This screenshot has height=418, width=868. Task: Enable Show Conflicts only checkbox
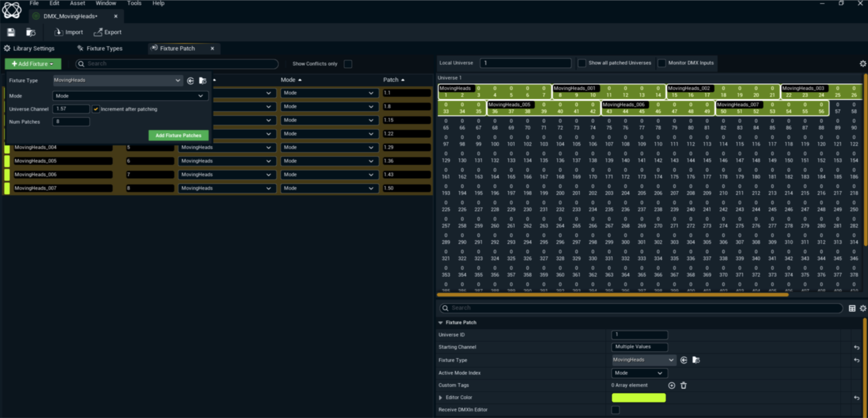(x=348, y=64)
